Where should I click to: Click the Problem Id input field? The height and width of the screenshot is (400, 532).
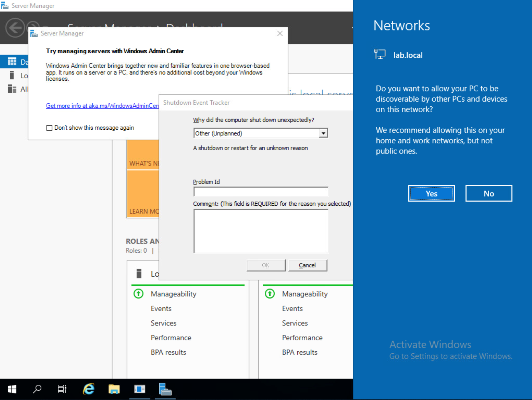(261, 192)
